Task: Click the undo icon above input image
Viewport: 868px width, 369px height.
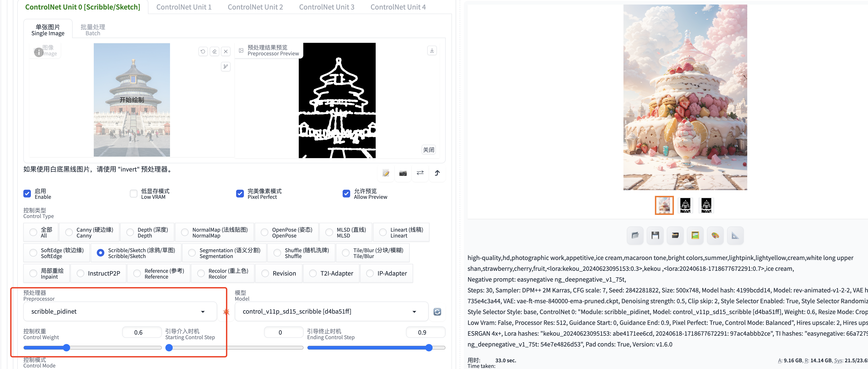Action: [203, 52]
